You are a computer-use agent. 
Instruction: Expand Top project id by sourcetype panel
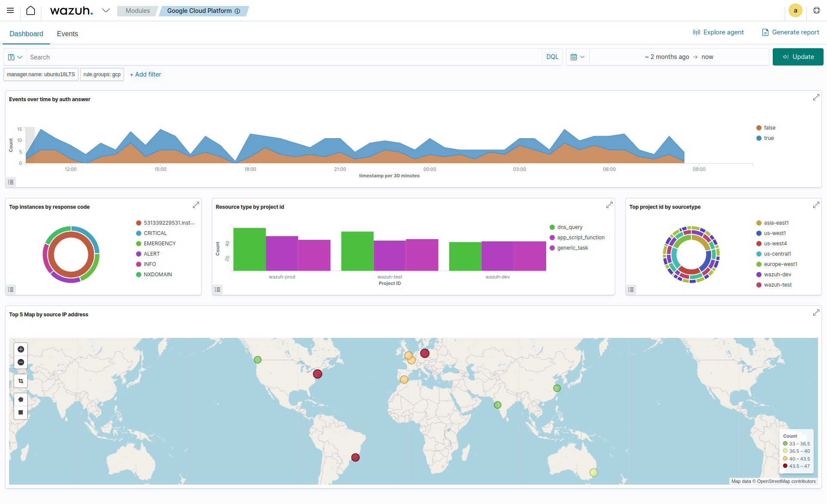coord(816,205)
